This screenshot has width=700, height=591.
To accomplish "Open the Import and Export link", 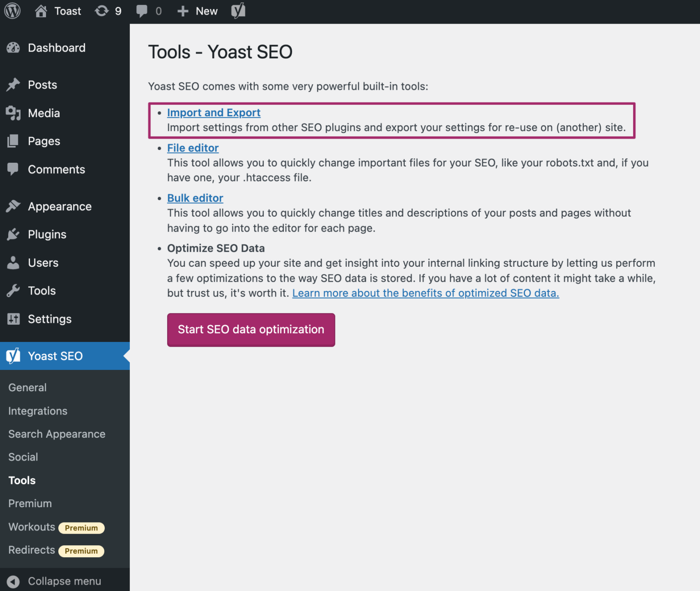I will (x=213, y=113).
